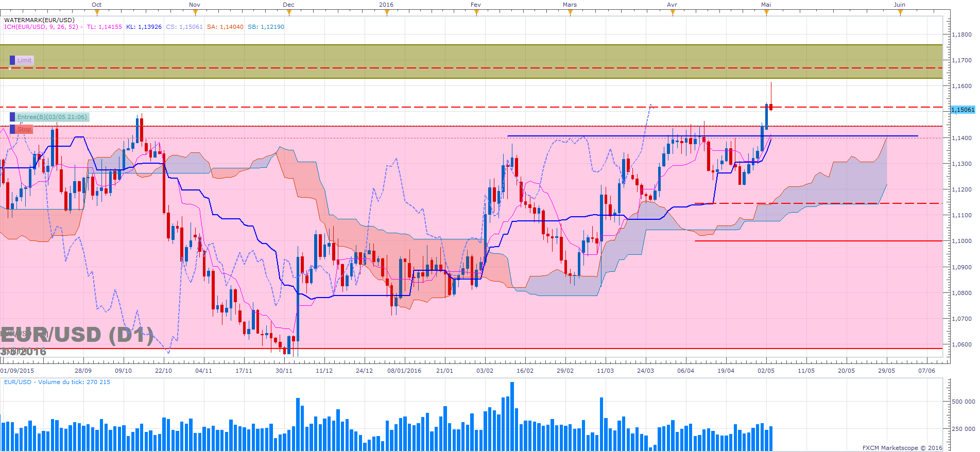
Task: Click the orange Juin month marker
Action: click(900, 13)
